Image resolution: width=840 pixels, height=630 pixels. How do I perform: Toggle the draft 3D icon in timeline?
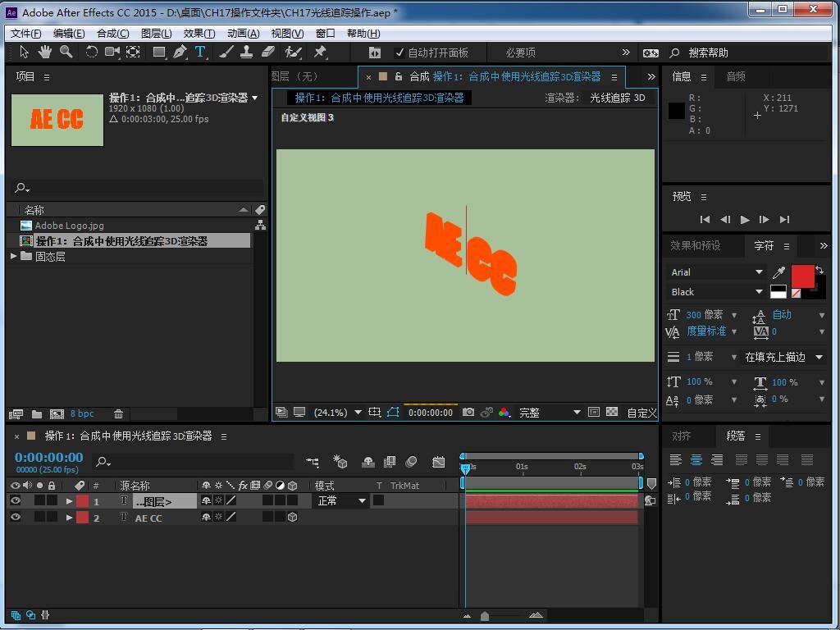click(x=340, y=462)
